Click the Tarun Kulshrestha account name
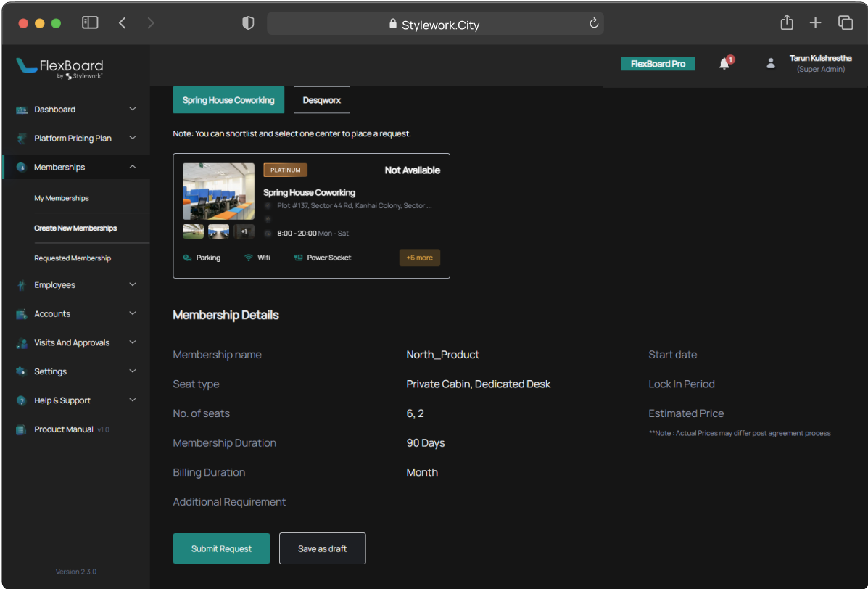This screenshot has width=868, height=589. point(820,58)
